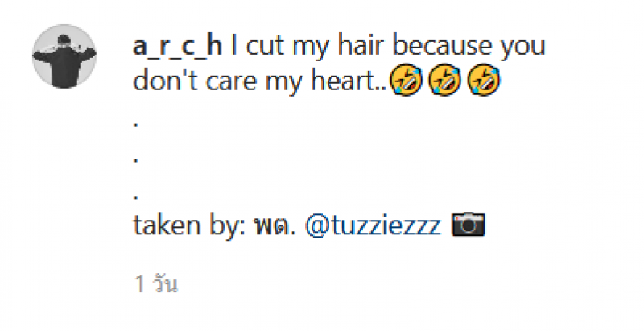Click the '1 วัน' timestamp
This screenshot has height=331, width=644.
tap(156, 284)
